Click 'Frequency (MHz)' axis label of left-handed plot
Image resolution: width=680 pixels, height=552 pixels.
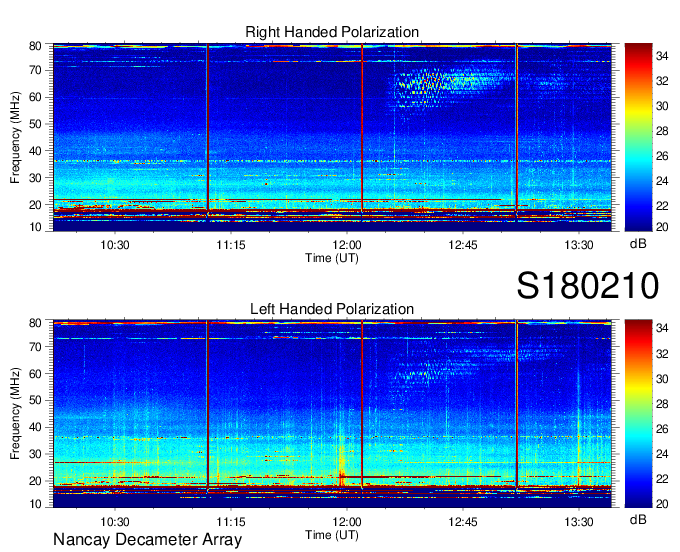(x=15, y=414)
